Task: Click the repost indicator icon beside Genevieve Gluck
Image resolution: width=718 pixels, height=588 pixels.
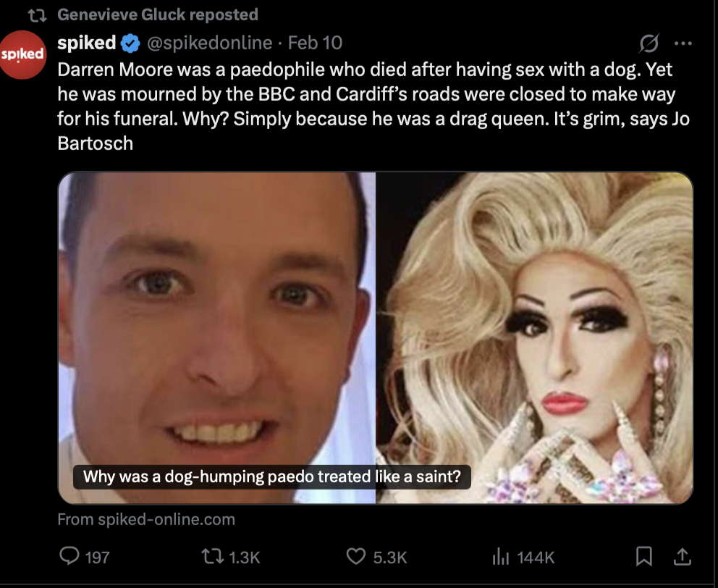Action: (37, 16)
